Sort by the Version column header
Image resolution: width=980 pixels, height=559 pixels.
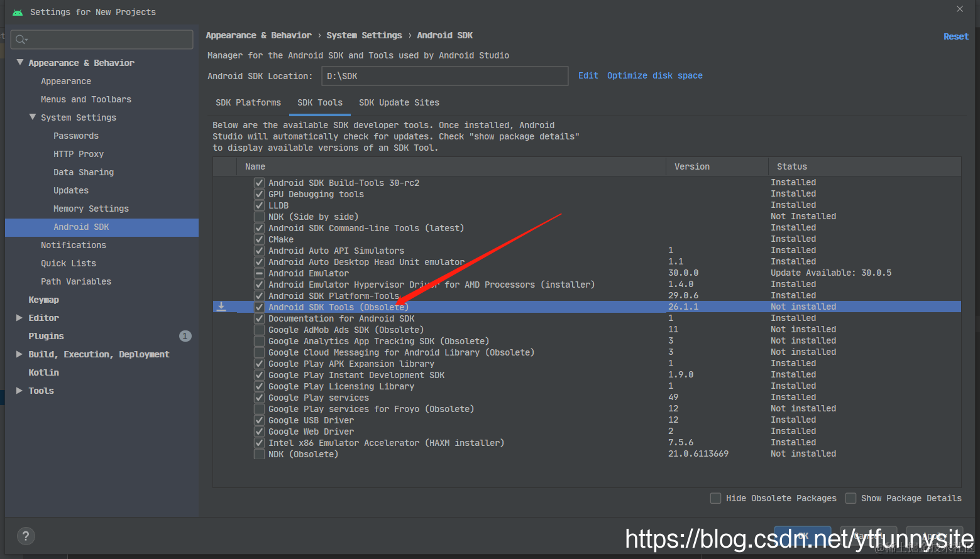point(717,166)
